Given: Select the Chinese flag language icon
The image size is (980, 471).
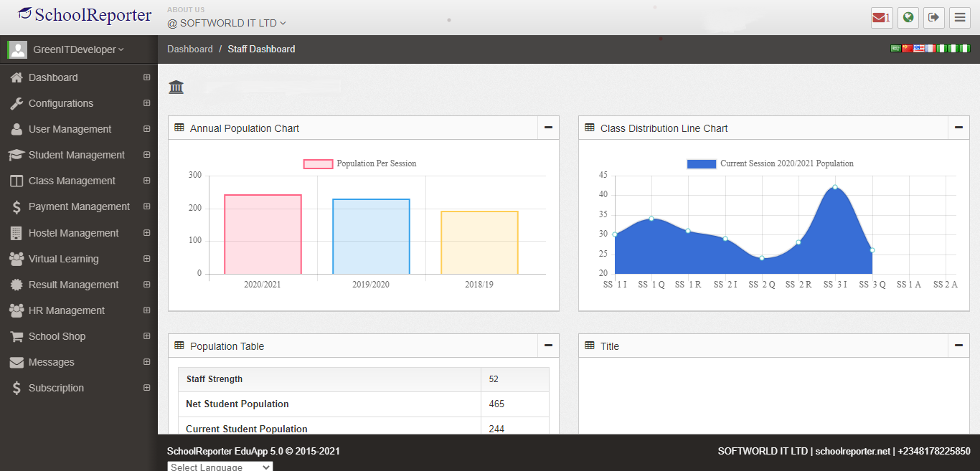Looking at the screenshot, I should click(908, 49).
